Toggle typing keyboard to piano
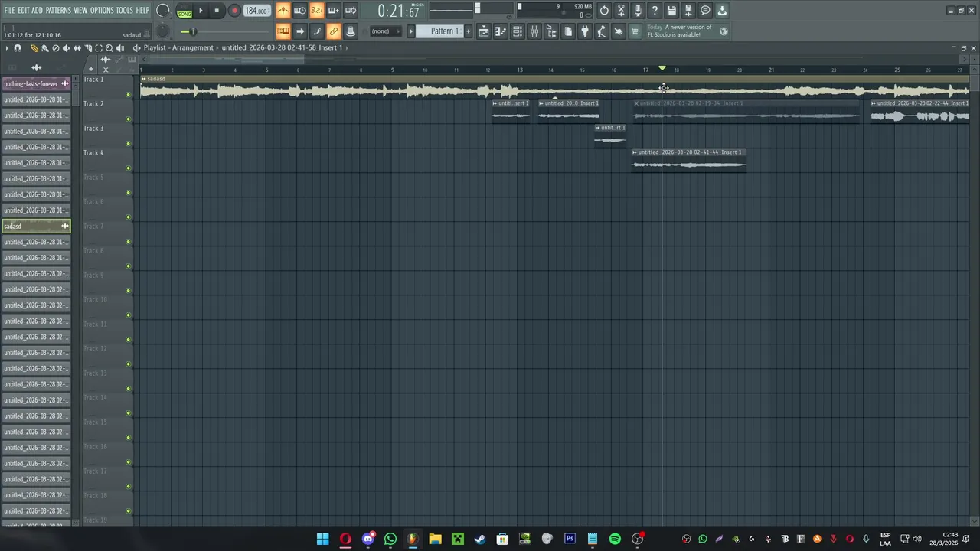This screenshot has height=551, width=980. tap(283, 31)
